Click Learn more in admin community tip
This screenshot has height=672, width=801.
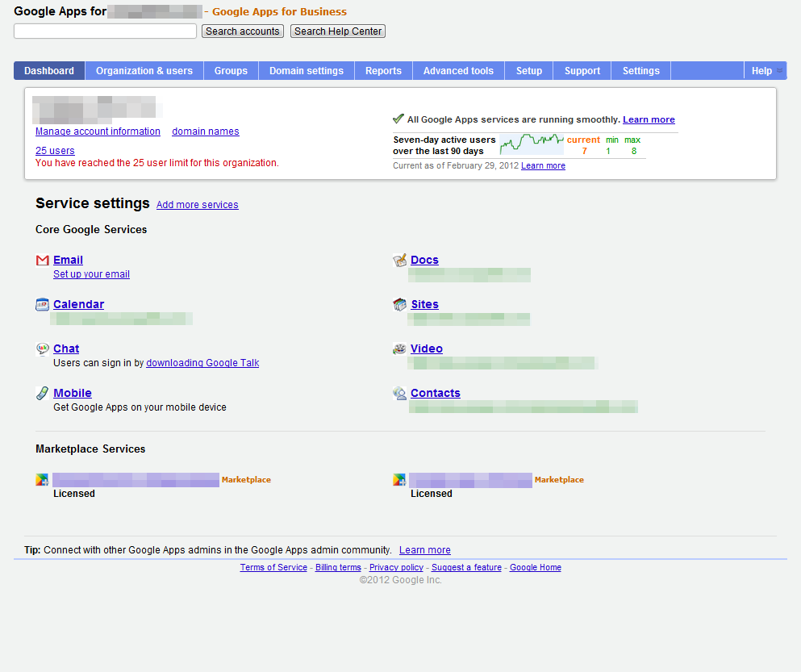[x=425, y=550]
